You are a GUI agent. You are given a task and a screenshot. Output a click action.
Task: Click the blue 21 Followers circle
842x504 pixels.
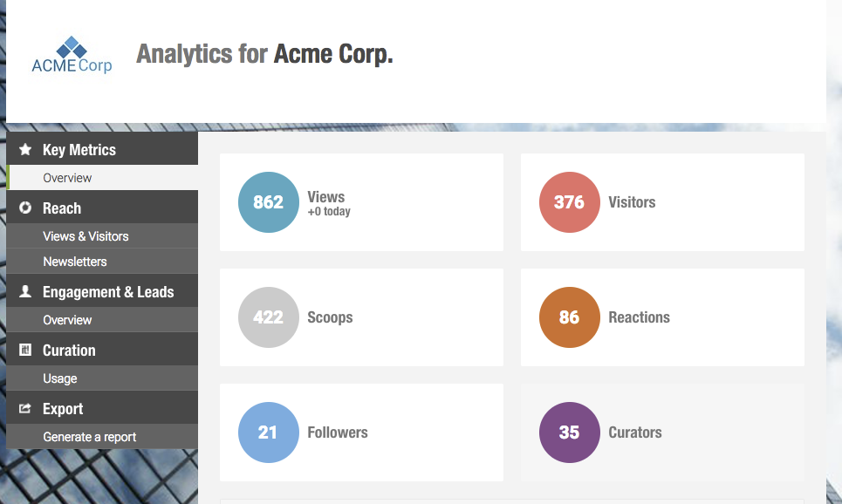click(269, 432)
